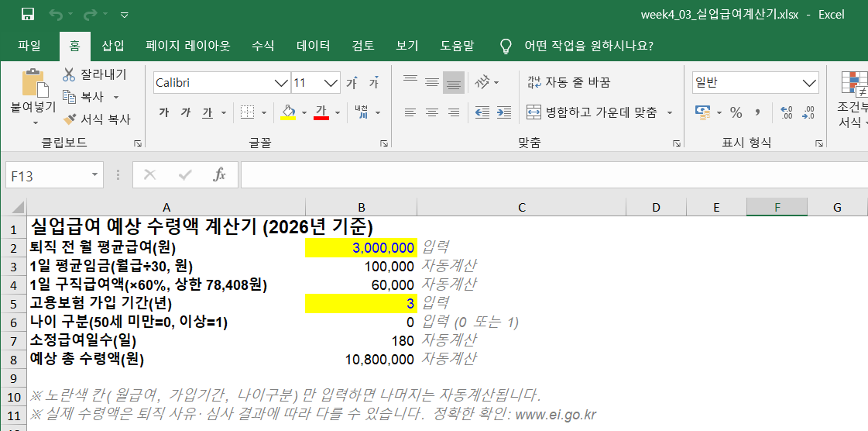Click the decrease indent icon
Screen dimensions: 868x431
482,112
